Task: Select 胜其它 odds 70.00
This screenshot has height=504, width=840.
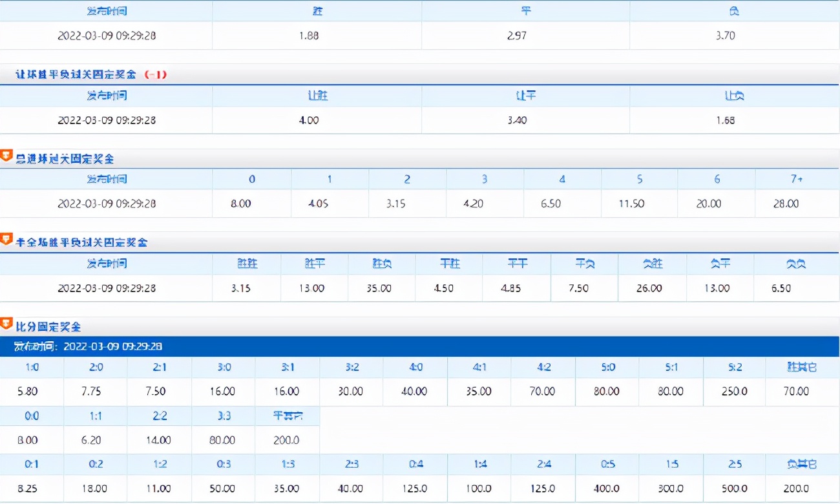Action: (795, 392)
